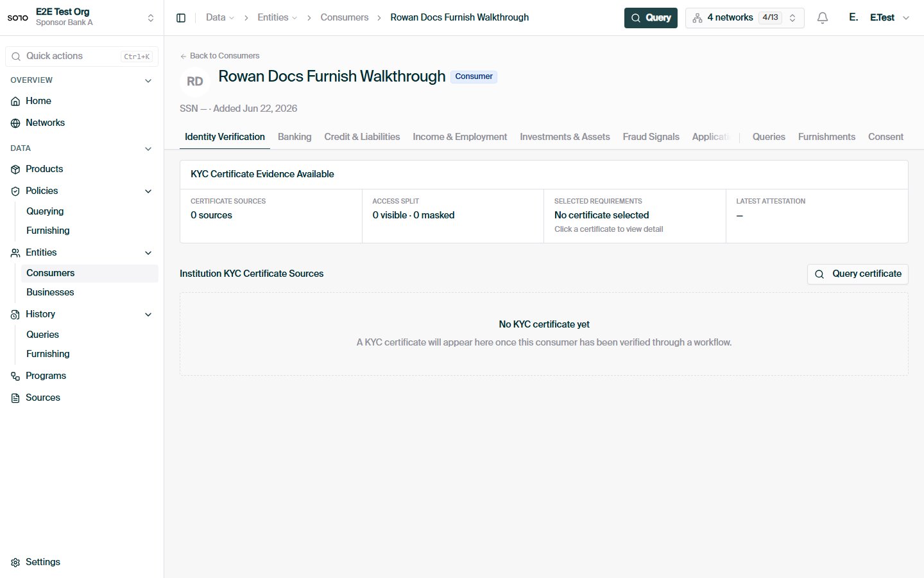Open Queries under History
The width and height of the screenshot is (924, 578).
point(90,335)
